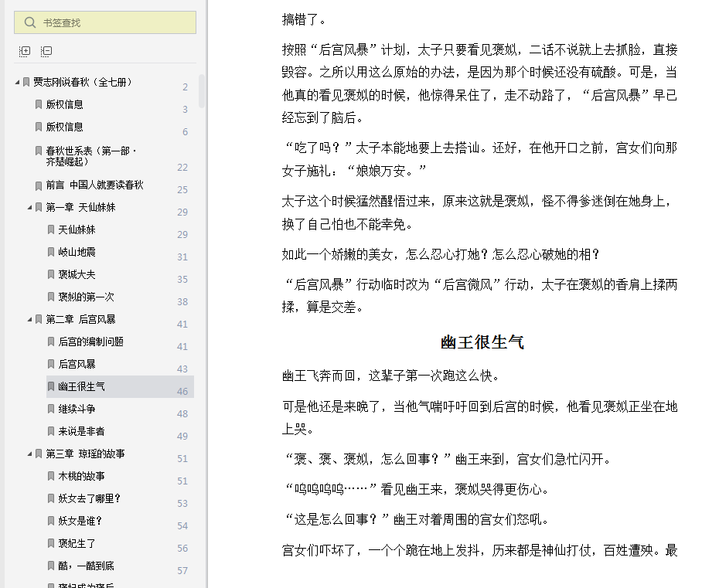Click the heading 幽王很生气 in the page
This screenshot has width=719, height=588.
[x=482, y=342]
